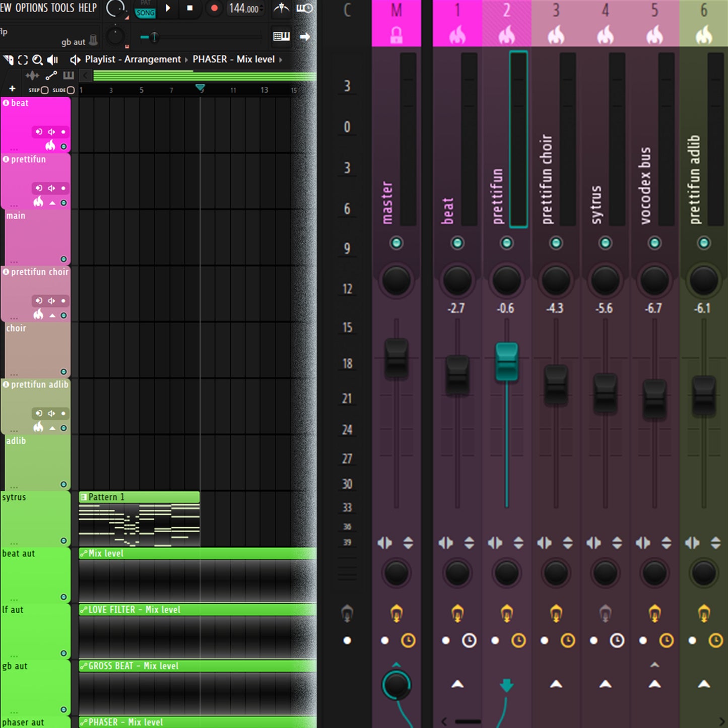Click the flame icon on mixer track 1
The height and width of the screenshot is (728, 728).
click(x=457, y=35)
